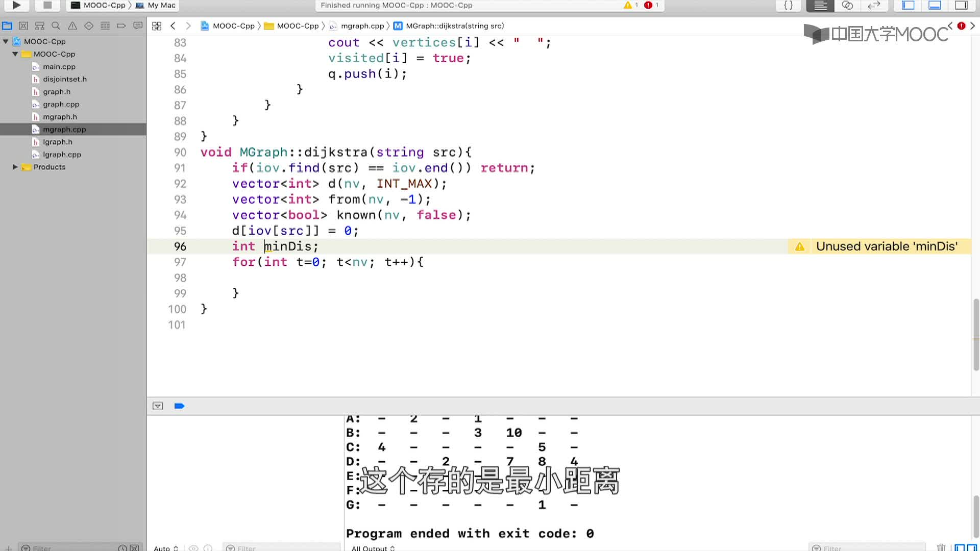The height and width of the screenshot is (551, 980).
Task: Open the Source Control navigator
Action: [23, 26]
